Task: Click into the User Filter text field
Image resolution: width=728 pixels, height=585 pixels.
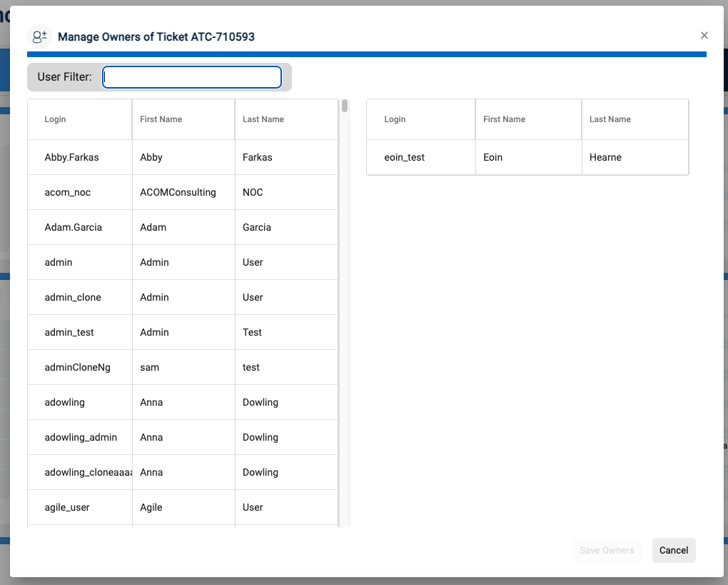Action: (192, 77)
